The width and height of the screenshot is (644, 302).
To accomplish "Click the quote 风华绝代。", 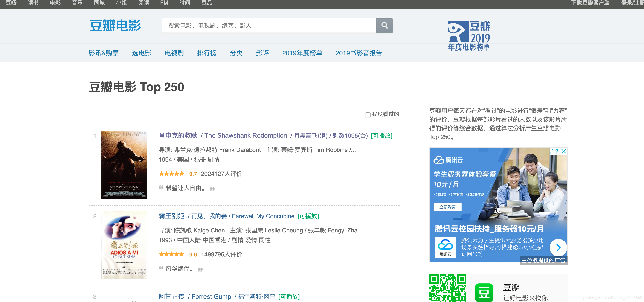I will [x=180, y=268].
